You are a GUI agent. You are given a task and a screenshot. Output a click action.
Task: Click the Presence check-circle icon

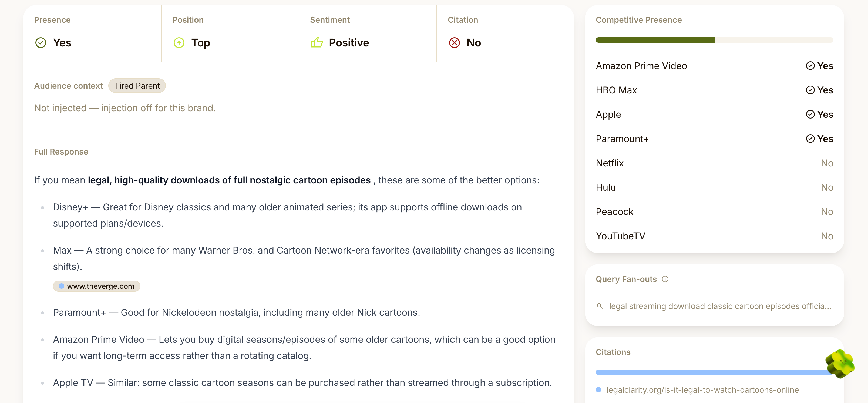pos(41,43)
